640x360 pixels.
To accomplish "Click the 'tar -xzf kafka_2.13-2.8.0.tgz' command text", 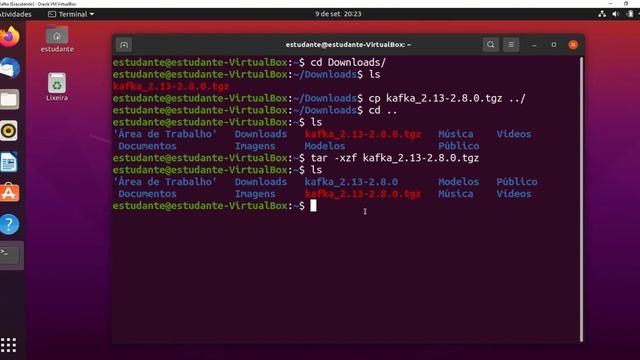I will pos(395,158).
